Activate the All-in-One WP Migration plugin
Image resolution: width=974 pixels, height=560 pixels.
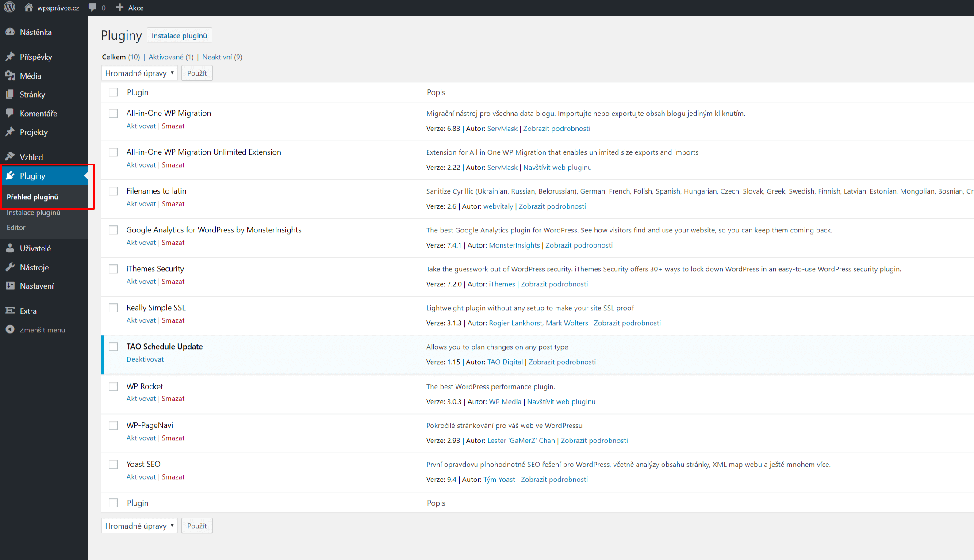pyautogui.click(x=141, y=126)
